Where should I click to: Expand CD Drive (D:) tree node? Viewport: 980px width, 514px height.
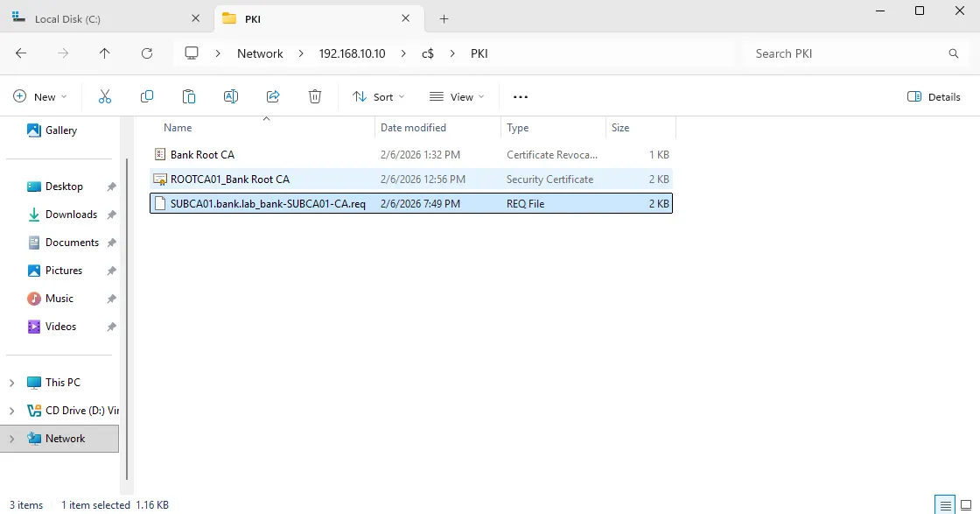point(11,411)
